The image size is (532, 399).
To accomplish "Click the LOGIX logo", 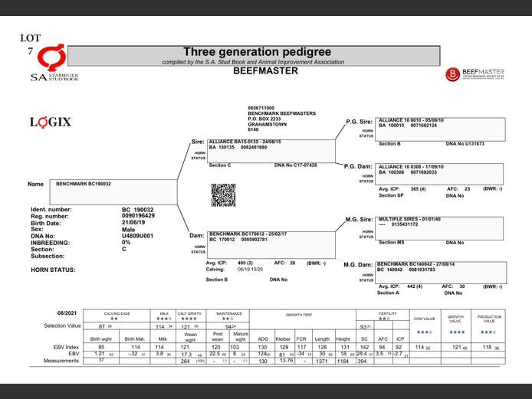I will click(50, 122).
